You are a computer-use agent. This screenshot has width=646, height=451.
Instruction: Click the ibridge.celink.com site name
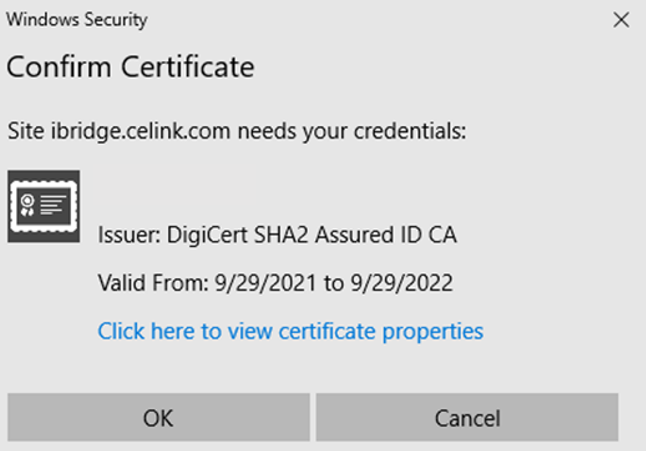point(140,131)
